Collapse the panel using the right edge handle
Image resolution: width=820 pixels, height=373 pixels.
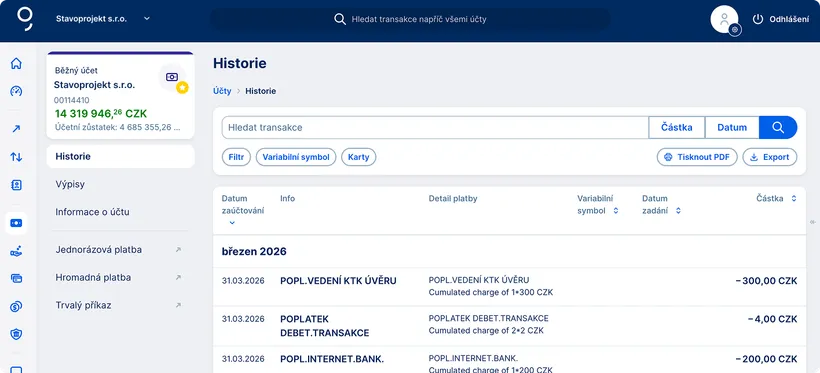[x=813, y=222]
